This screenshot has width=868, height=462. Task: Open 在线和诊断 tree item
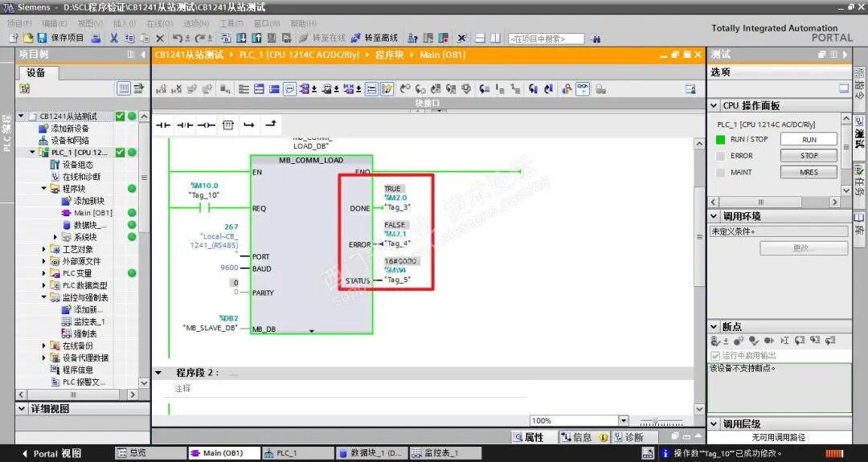point(81,177)
